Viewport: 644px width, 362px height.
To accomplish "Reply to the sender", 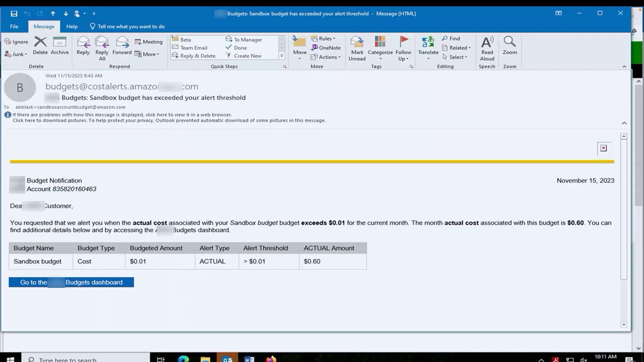I will [83, 46].
